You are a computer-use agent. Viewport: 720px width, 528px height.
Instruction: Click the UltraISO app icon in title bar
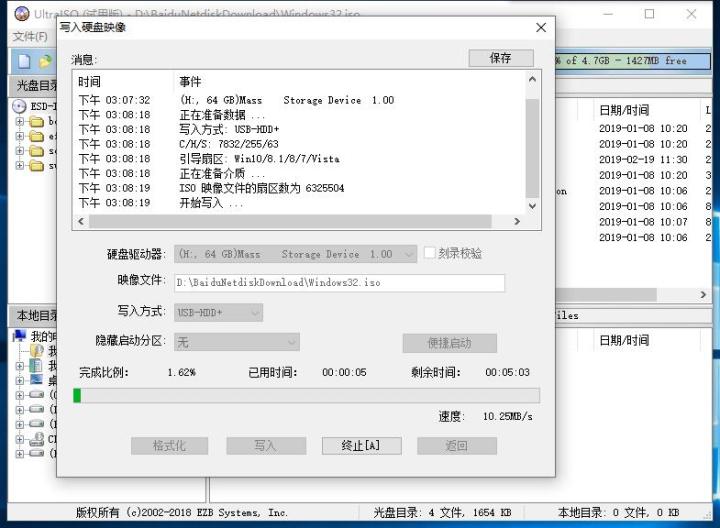pos(22,14)
